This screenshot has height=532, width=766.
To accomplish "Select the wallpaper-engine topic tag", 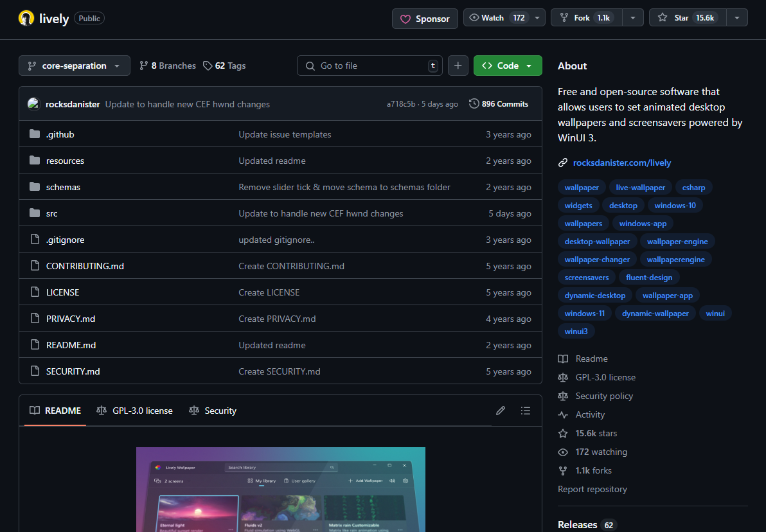I will tap(677, 242).
